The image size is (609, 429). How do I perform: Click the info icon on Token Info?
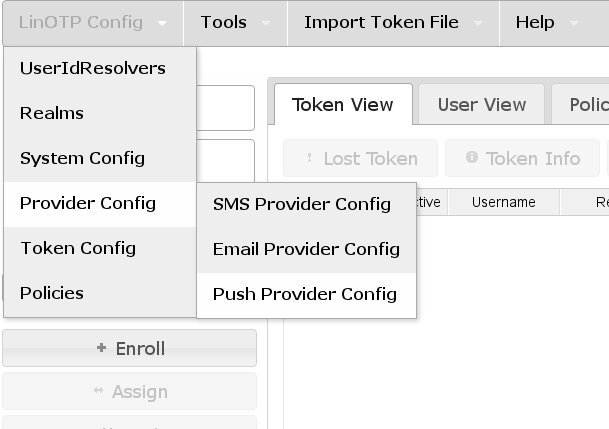coord(472,158)
